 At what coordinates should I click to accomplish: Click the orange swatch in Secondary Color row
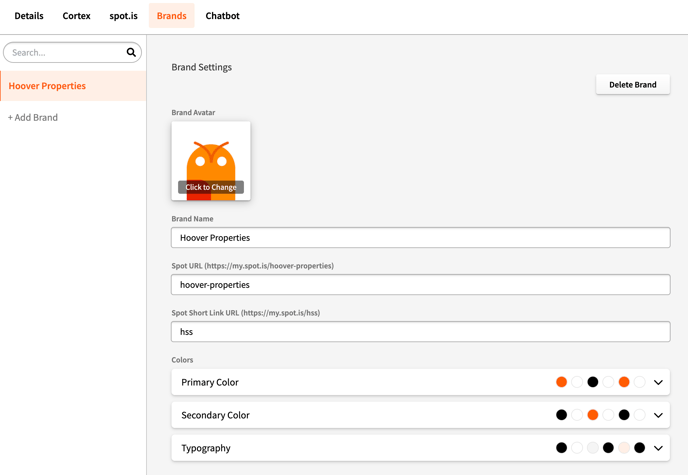(593, 415)
